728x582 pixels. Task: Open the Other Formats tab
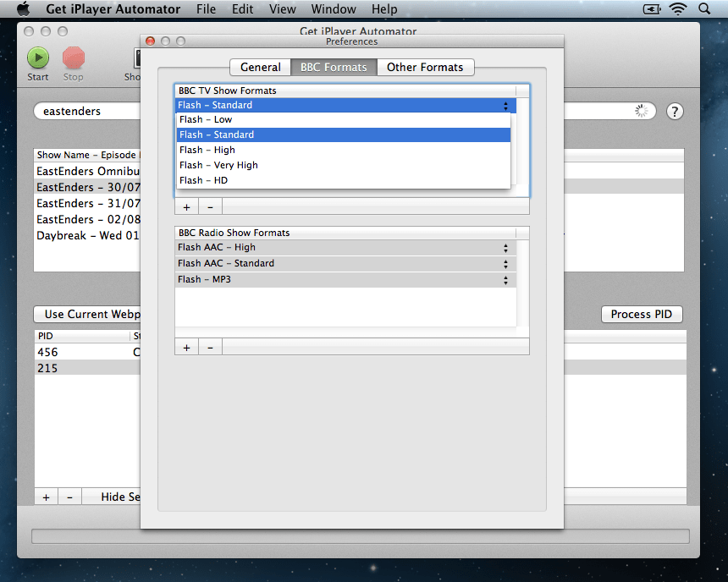[x=425, y=68]
